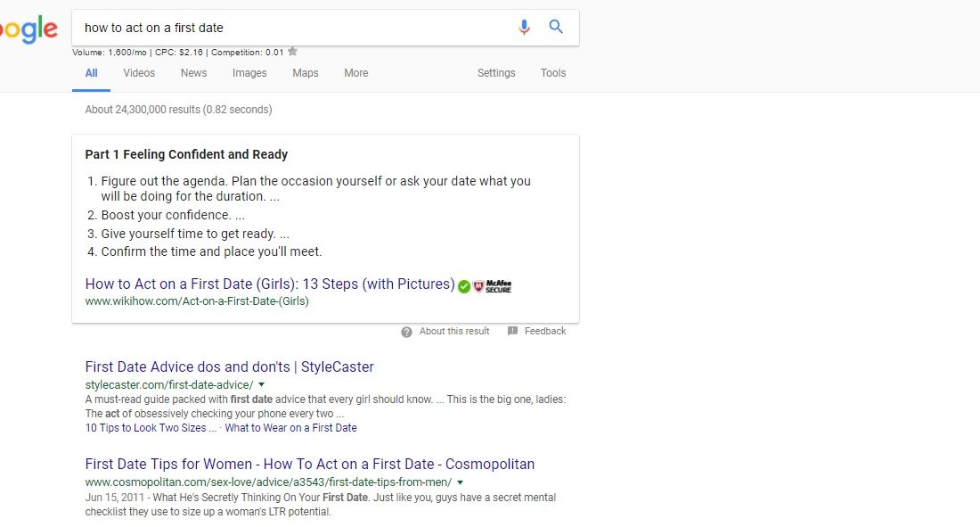Viewport: 980px width, 527px height.
Task: Open the wikiHow First Date (Girls) link
Action: [270, 284]
